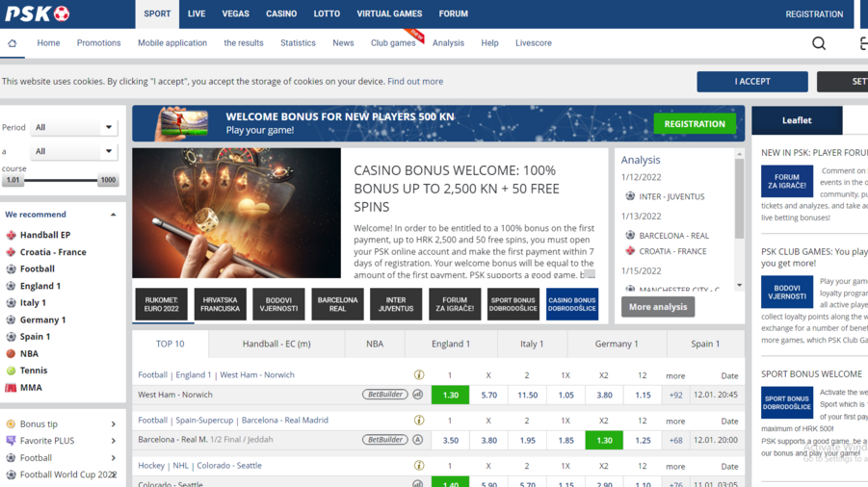This screenshot has height=487, width=868.
Task: Click the Tennis ball icon in sidebar
Action: click(11, 371)
